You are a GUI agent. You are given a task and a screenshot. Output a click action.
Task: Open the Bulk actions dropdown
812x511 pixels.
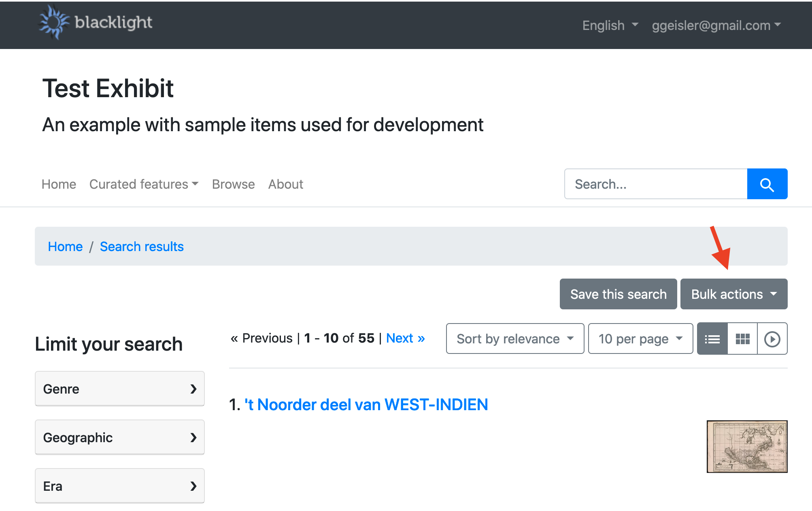tap(733, 294)
